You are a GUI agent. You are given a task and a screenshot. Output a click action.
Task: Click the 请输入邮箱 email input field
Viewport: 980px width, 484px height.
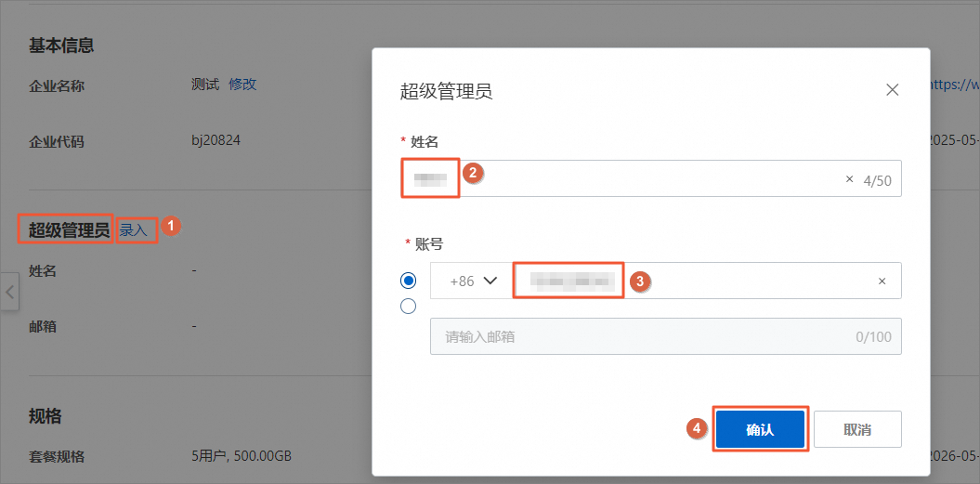(x=666, y=336)
